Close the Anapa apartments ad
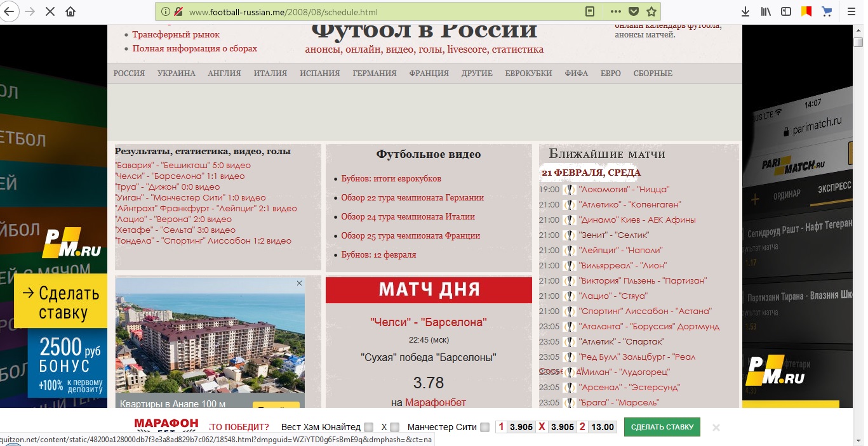Viewport: 868px width, 446px height. pyautogui.click(x=300, y=283)
